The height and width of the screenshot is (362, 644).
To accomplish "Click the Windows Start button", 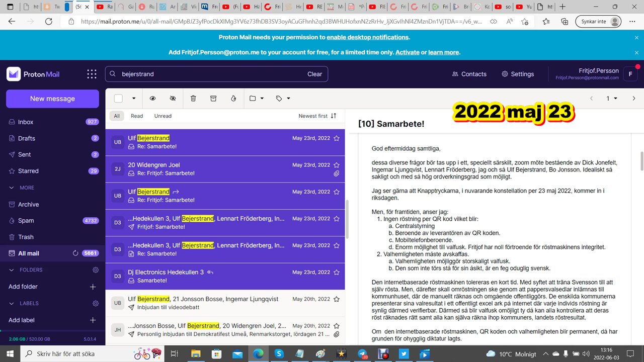I will click(10, 354).
